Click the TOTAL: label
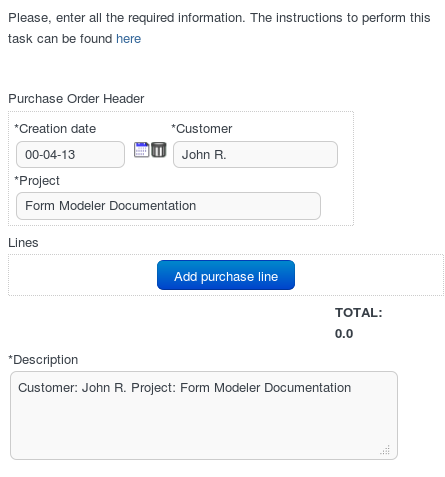This screenshot has height=477, width=445. [x=359, y=313]
